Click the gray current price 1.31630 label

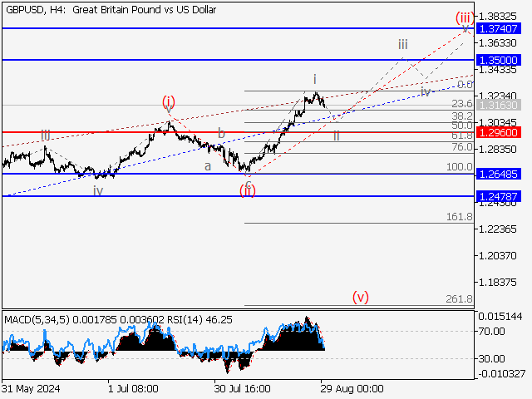tap(499, 106)
